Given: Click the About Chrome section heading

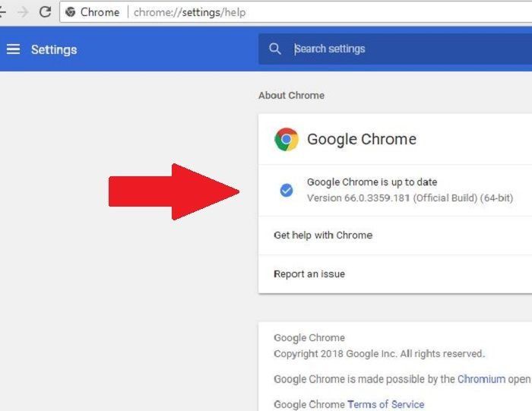Looking at the screenshot, I should click(291, 96).
